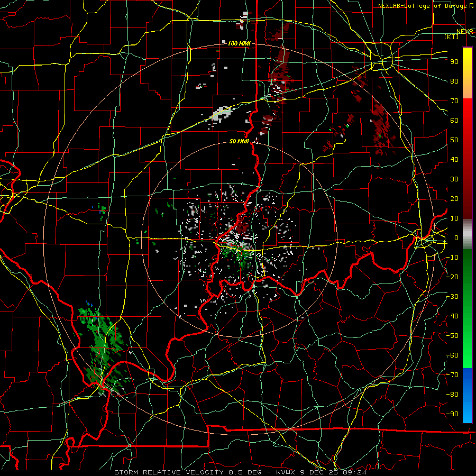The height and width of the screenshot is (476, 476).
Task: Click the dark red 20 kt band of the color scale
Action: (x=467, y=199)
